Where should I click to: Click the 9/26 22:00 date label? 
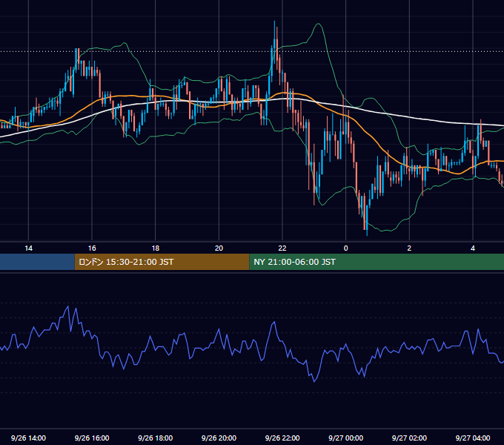coord(282,438)
